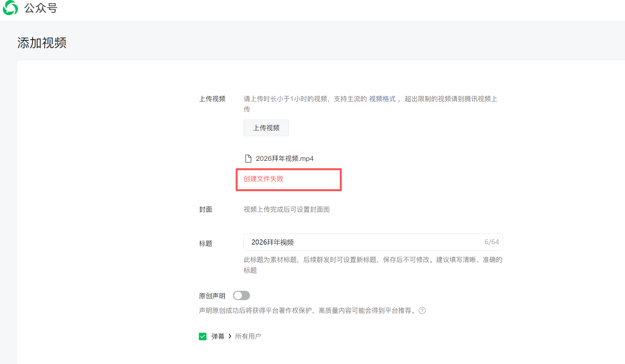Click the 创建文件失败 error message
The image size is (625, 364).
263,179
